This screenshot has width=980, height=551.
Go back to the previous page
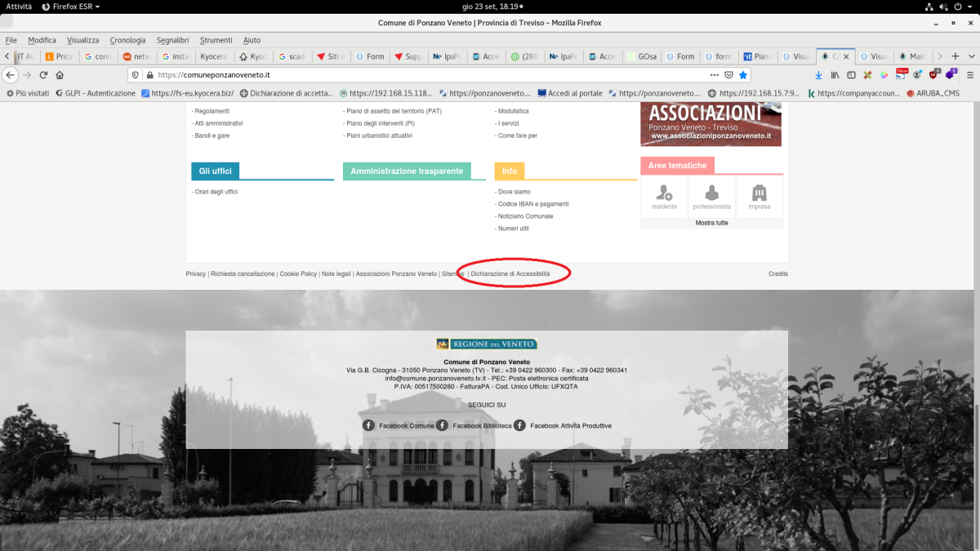(x=11, y=74)
